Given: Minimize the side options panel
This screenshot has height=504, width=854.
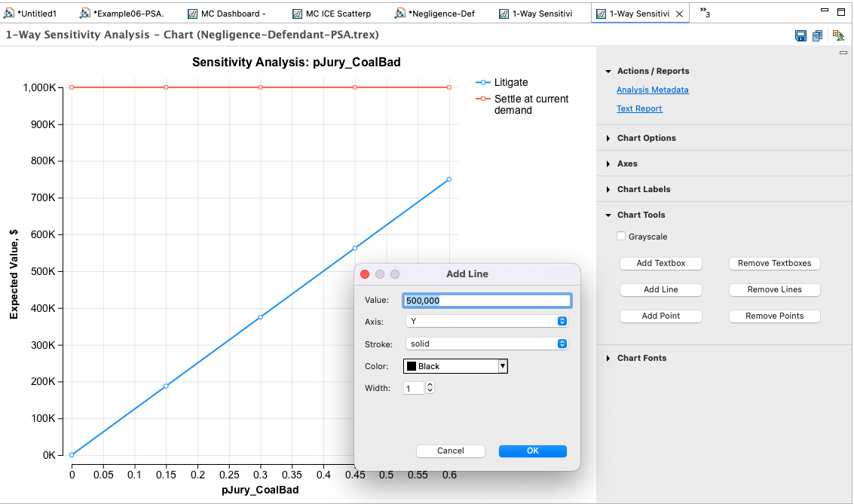Looking at the screenshot, I should (x=843, y=53).
